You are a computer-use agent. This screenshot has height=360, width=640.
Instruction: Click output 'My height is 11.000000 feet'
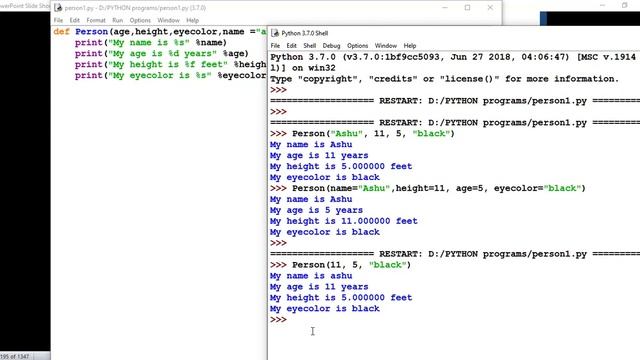click(344, 221)
